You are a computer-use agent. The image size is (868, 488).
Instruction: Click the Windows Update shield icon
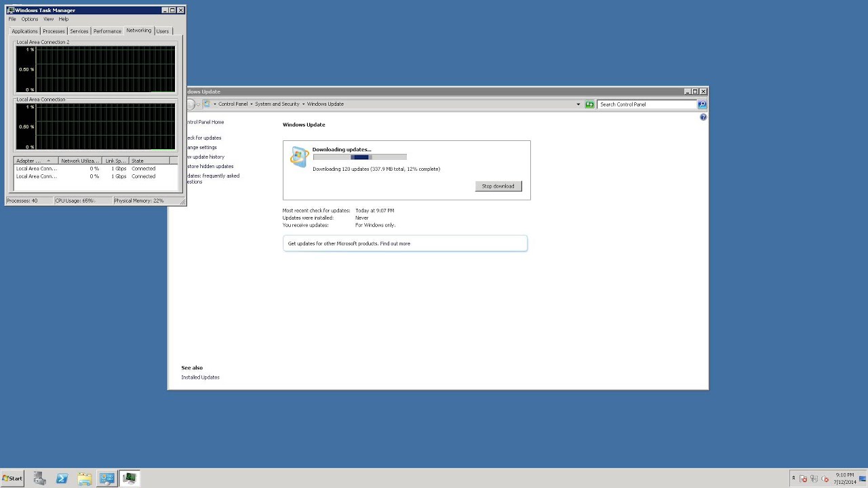pos(299,157)
